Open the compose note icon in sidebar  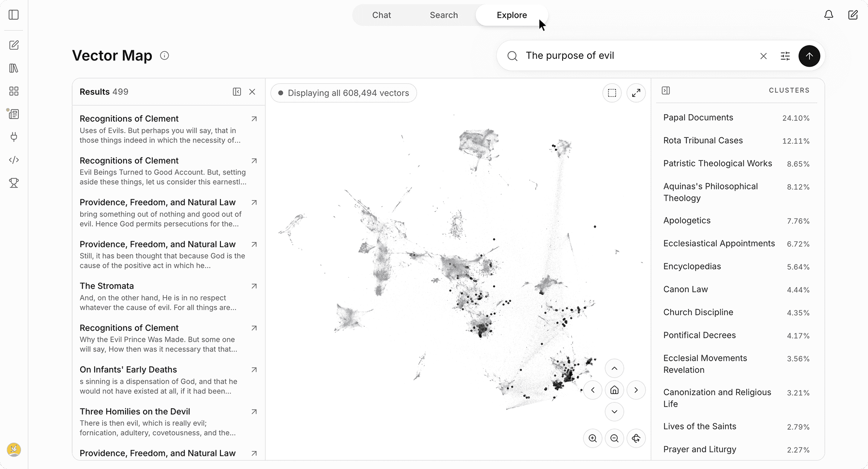[14, 45]
